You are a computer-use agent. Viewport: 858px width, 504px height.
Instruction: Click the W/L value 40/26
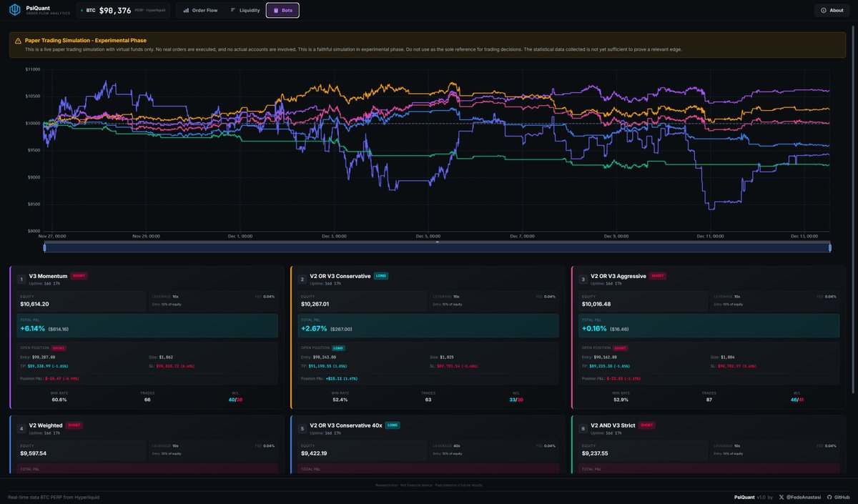tap(236, 400)
